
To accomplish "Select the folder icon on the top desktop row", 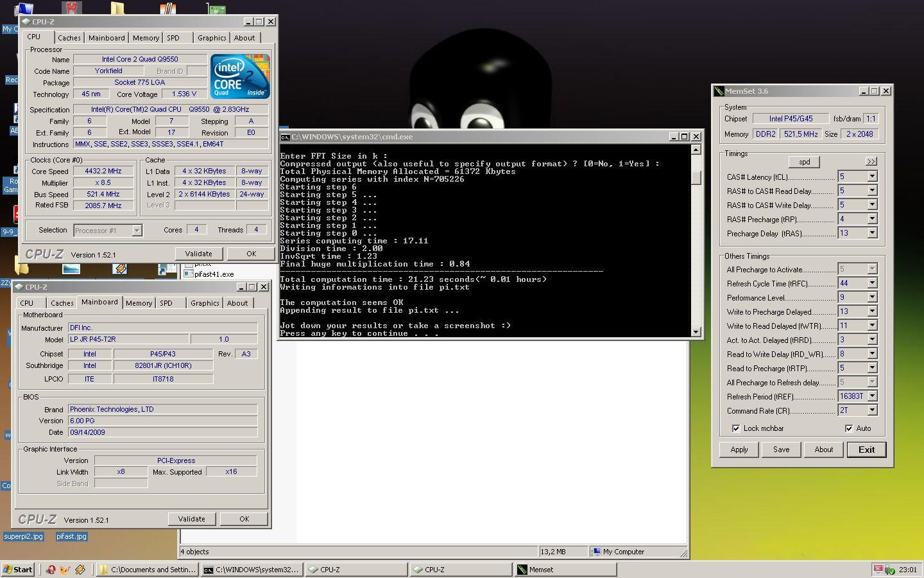I will [x=117, y=9].
